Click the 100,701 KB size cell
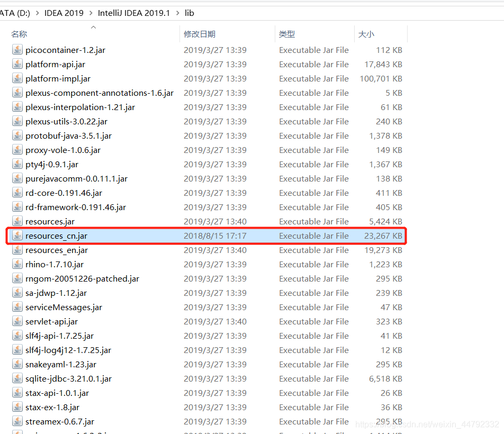The width and height of the screenshot is (504, 434). pyautogui.click(x=381, y=78)
